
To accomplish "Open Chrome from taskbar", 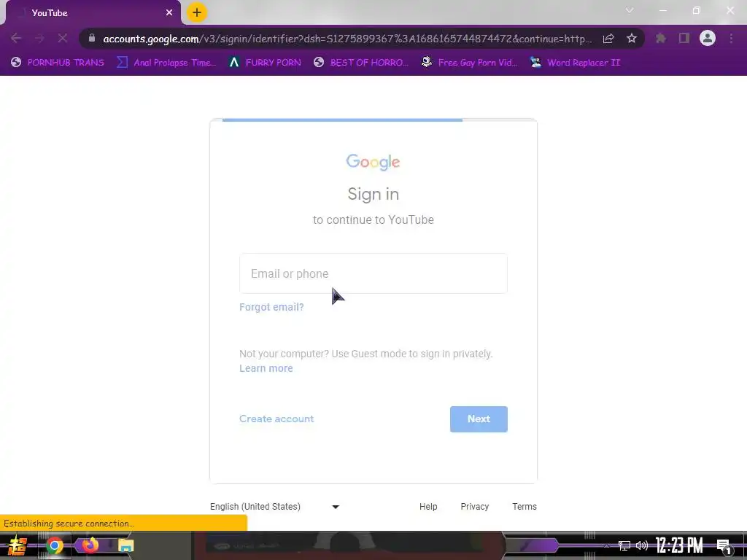I will tap(54, 545).
